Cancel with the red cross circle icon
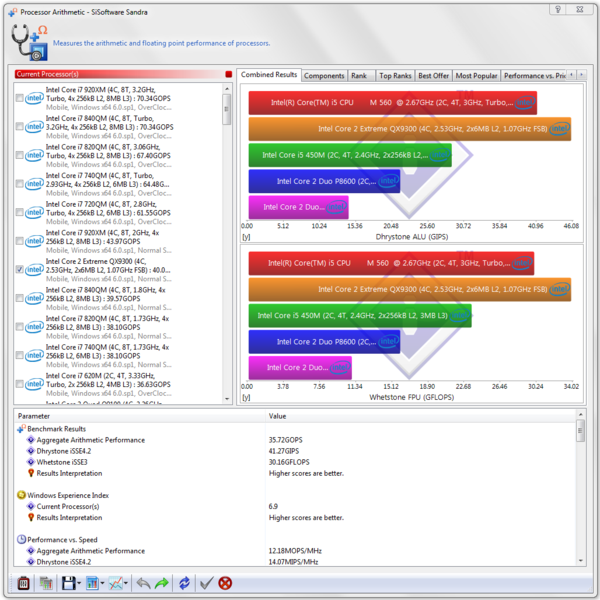This screenshot has height=600, width=600. [225, 583]
